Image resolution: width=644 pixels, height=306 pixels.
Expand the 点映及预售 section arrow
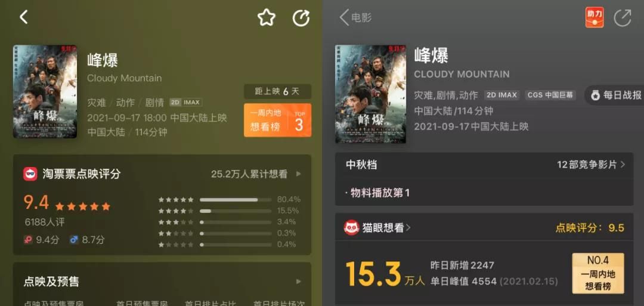tap(299, 282)
